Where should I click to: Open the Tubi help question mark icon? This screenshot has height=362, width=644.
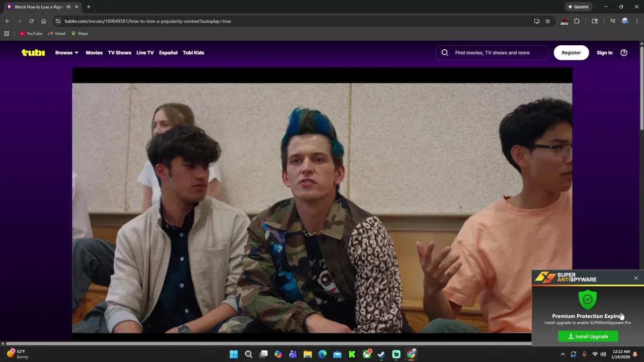[x=624, y=53]
